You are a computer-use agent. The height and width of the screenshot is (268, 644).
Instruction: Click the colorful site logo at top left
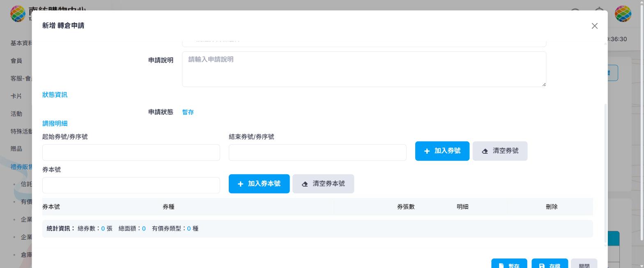[18, 14]
